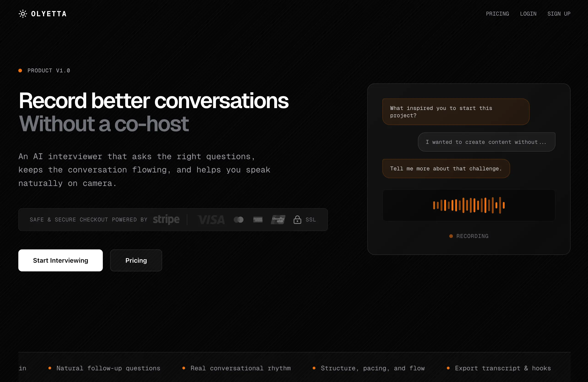Click the bullet beside 'Natural follow-up questions'

point(50,368)
